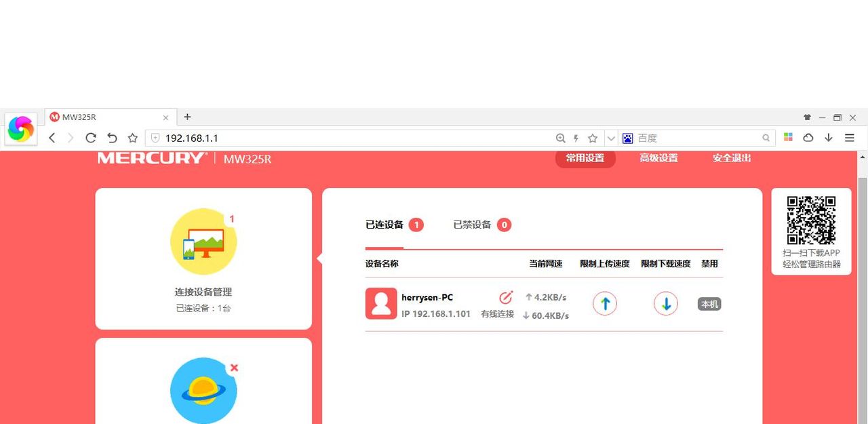Select the MW325R browser tab
Screen dimensions: 868x424
111,117
